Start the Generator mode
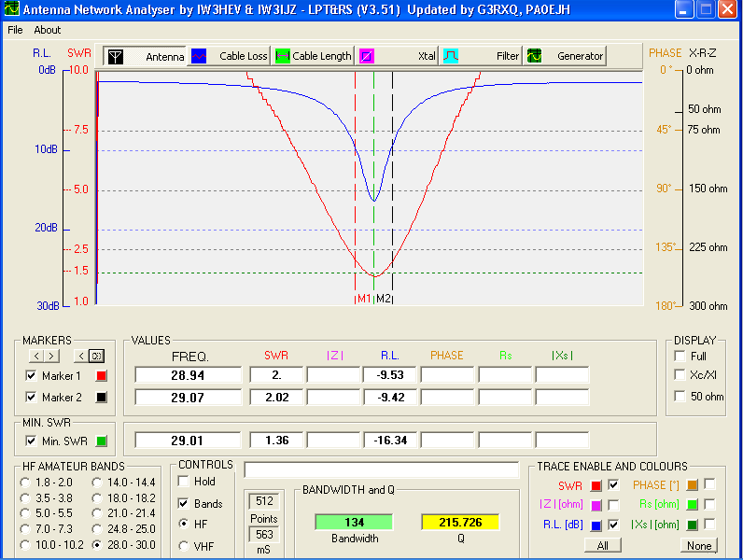 (x=566, y=56)
